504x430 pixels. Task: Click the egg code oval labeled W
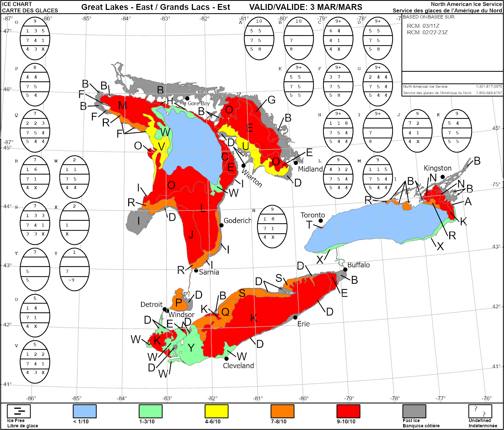(x=74, y=177)
